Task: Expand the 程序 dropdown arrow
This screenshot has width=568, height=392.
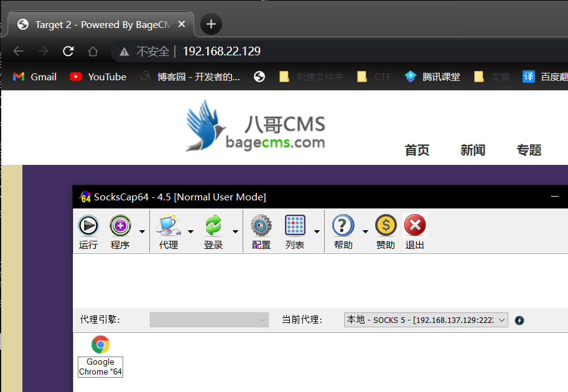Action: 142,231
